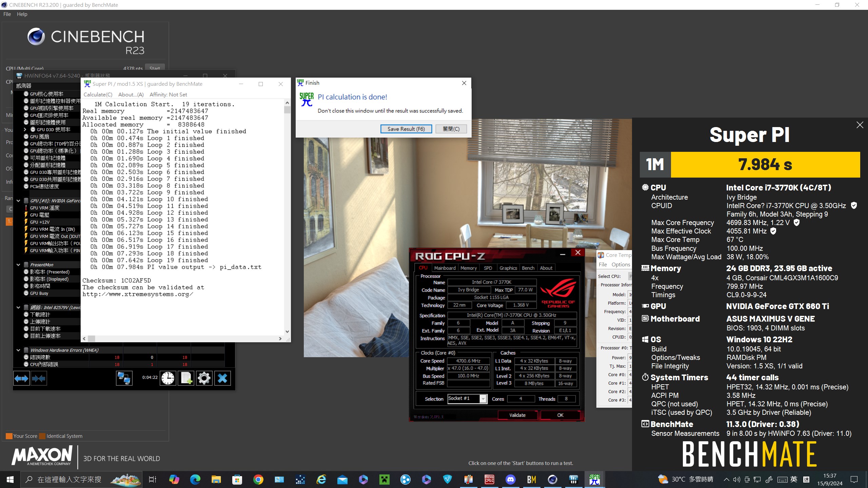
Task: Open the Mail app in the taskbar
Action: [342, 480]
